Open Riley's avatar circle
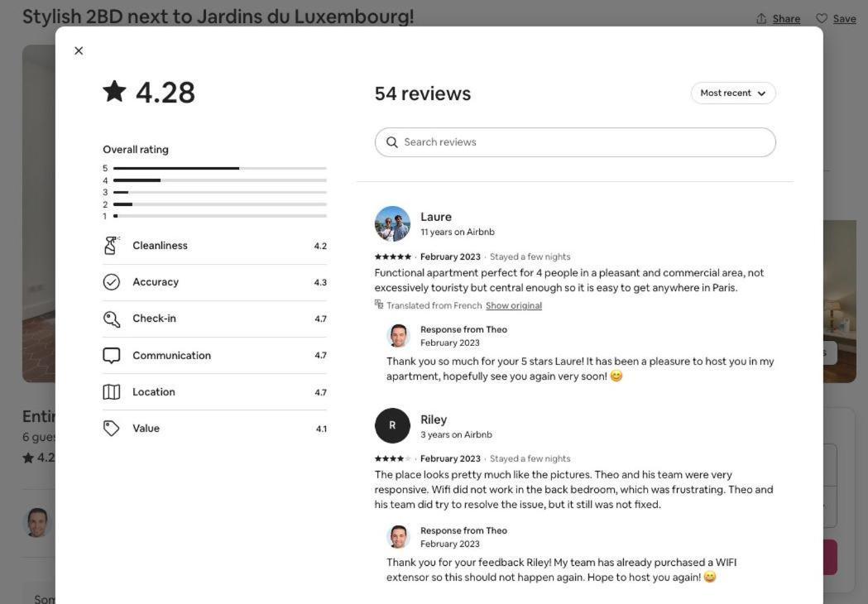 392,426
